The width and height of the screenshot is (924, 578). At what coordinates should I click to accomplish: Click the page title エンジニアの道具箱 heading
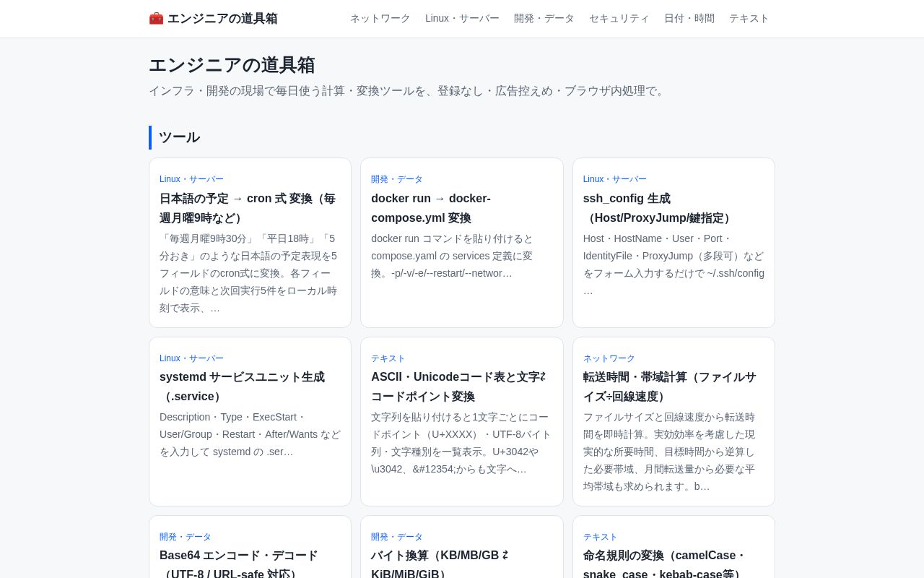point(232,65)
